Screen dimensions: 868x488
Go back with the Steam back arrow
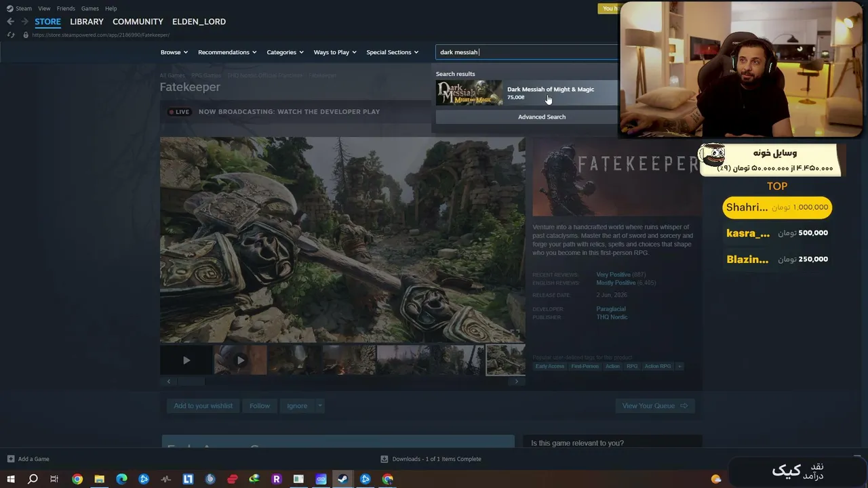[x=10, y=22]
